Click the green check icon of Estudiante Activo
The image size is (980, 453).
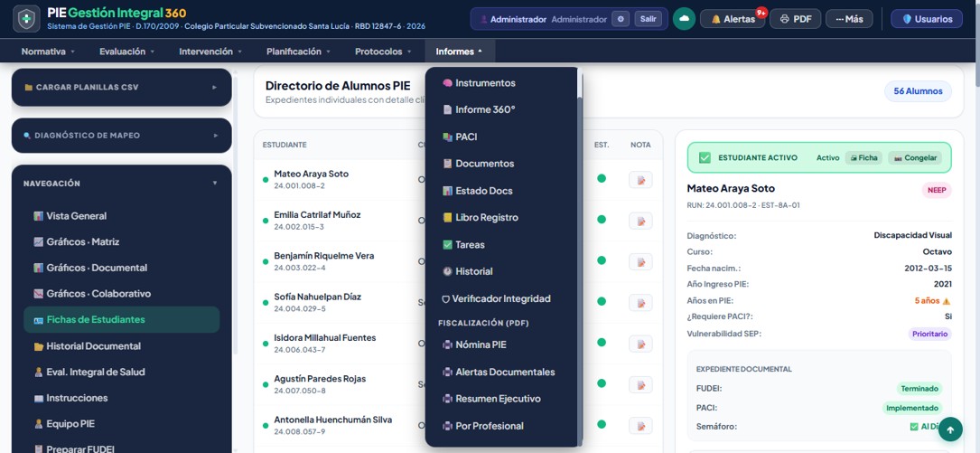[x=705, y=157]
